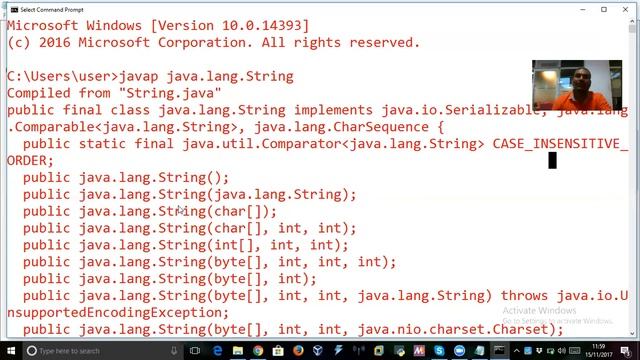Switch to the Zoom app in the taskbar
Viewport: 640px width, 360px height.
pos(459,351)
